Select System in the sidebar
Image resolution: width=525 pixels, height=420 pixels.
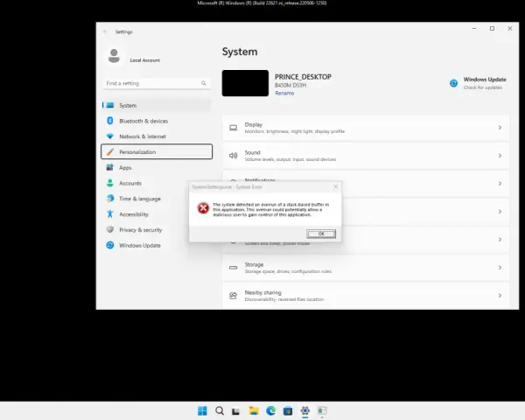(x=157, y=105)
